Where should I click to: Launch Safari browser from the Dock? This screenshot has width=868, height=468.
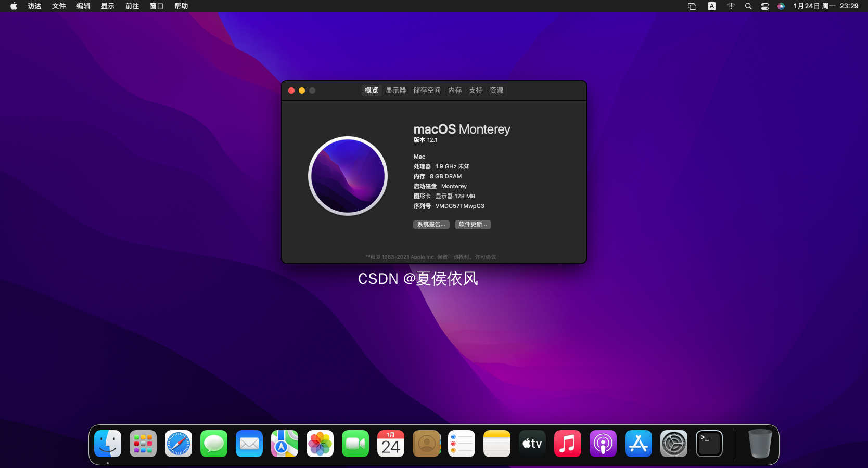click(x=178, y=444)
